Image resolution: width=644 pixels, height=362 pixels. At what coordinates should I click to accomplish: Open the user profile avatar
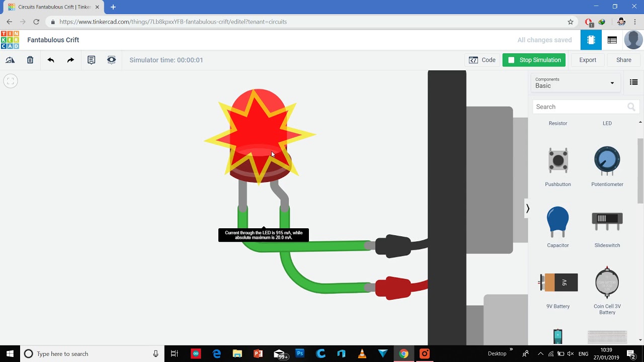point(633,40)
